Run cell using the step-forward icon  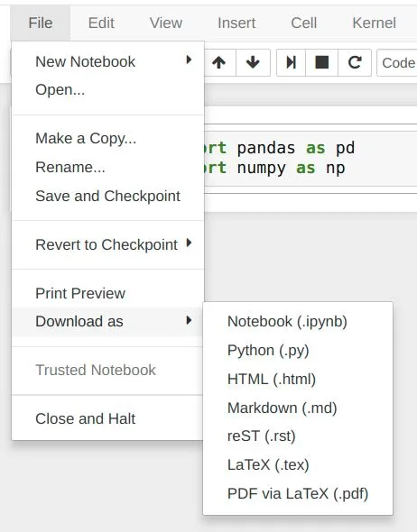[x=291, y=62]
